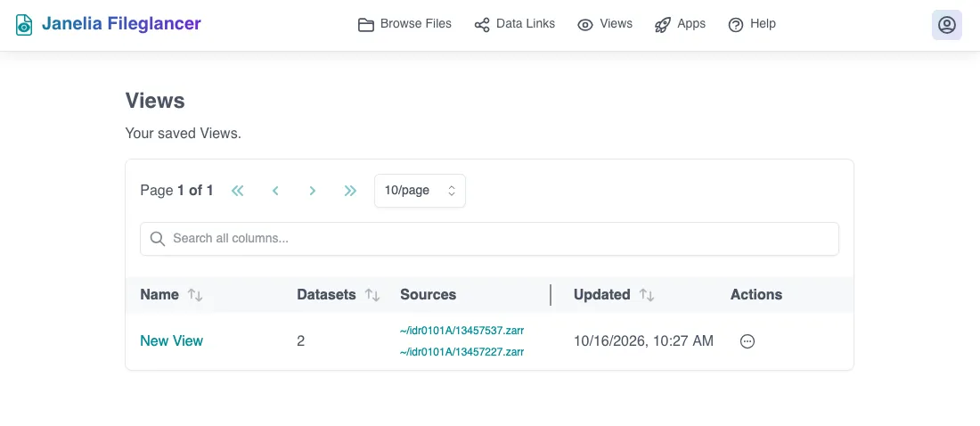Click the Updated column header text
Viewport: 980px width, 426px height.
coord(602,295)
